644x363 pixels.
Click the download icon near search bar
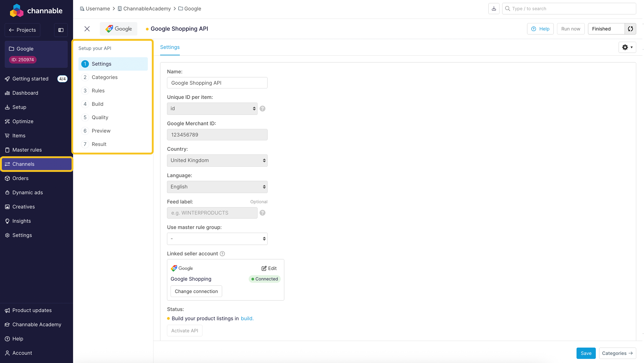coord(494,9)
